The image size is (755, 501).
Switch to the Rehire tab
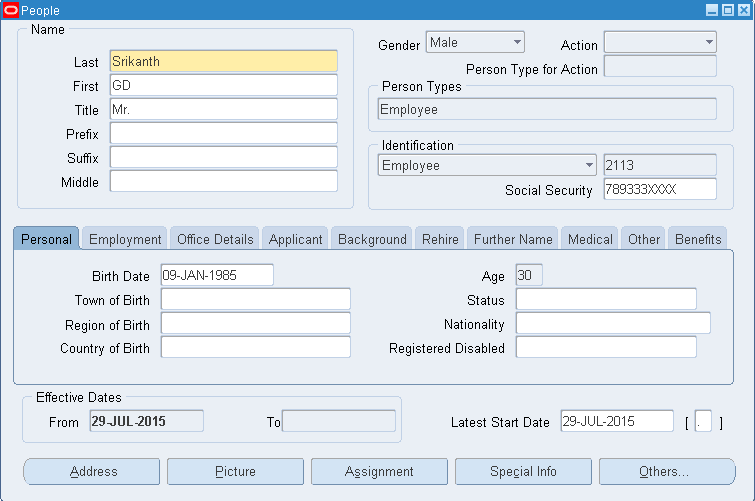coord(440,240)
